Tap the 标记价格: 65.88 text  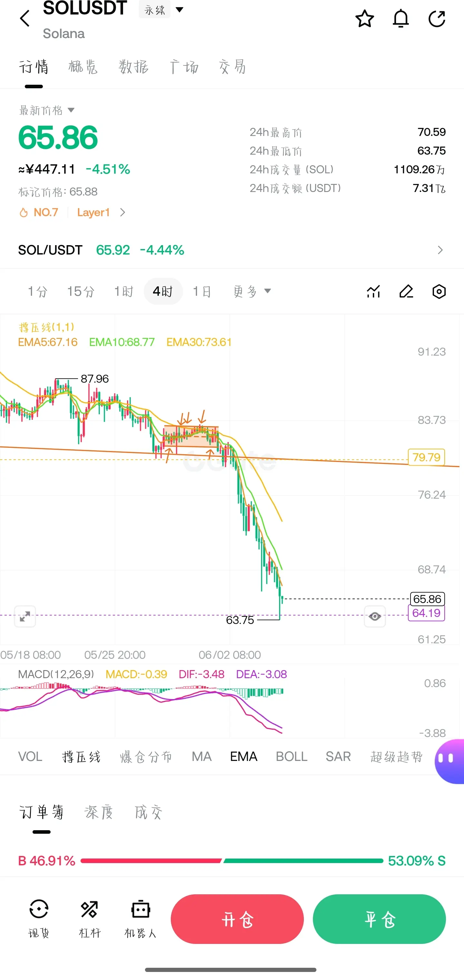tap(58, 192)
